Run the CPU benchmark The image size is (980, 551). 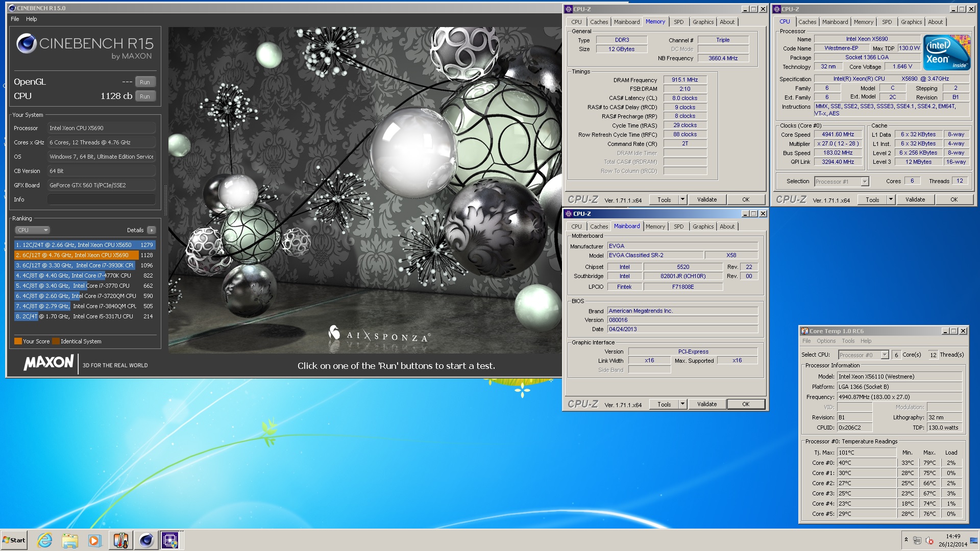[145, 96]
